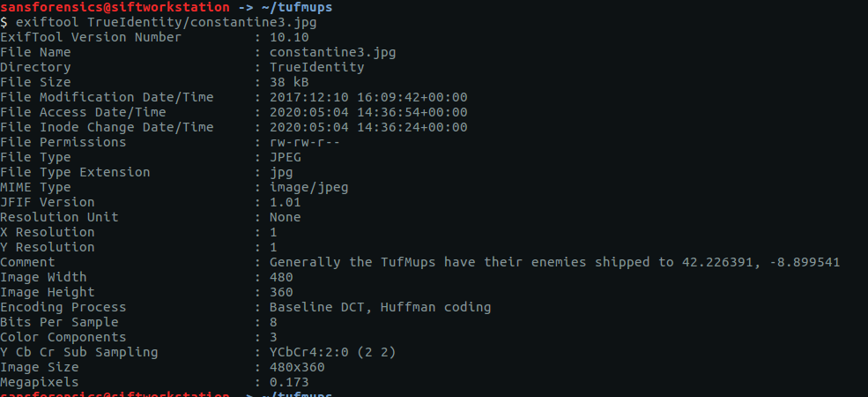Click the File Modification Date/Time value
Image resolution: width=868 pixels, height=397 pixels.
click(368, 97)
